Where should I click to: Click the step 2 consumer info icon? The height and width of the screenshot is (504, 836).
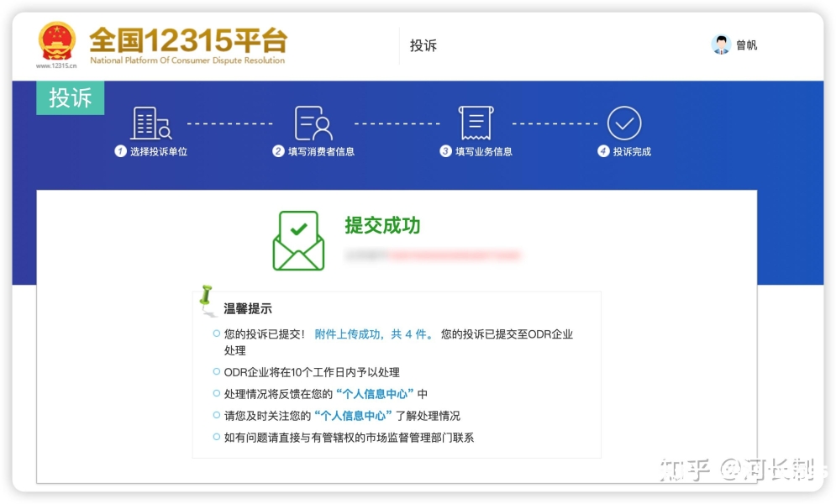(313, 123)
